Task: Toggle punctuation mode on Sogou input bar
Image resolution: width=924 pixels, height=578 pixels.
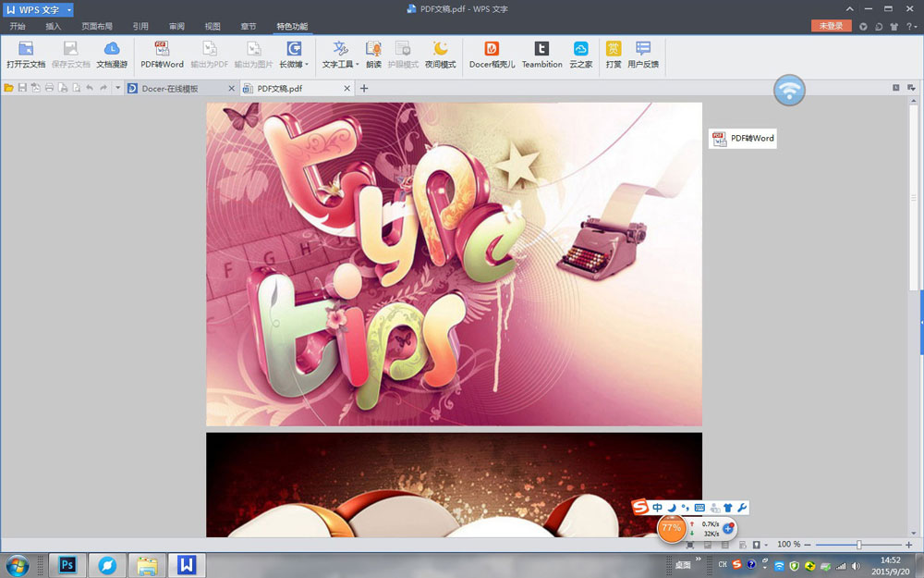Action: (x=686, y=508)
